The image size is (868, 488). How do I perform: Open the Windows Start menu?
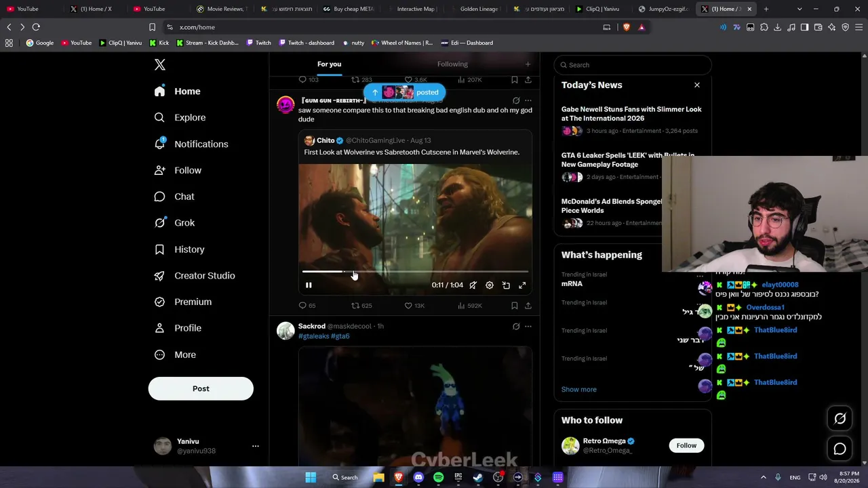(x=311, y=477)
